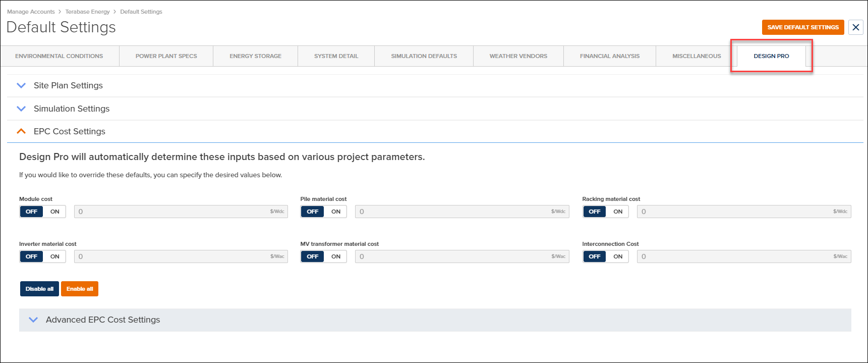Click the Module cost input field
Viewport: 868px width, 363px height.
point(181,212)
